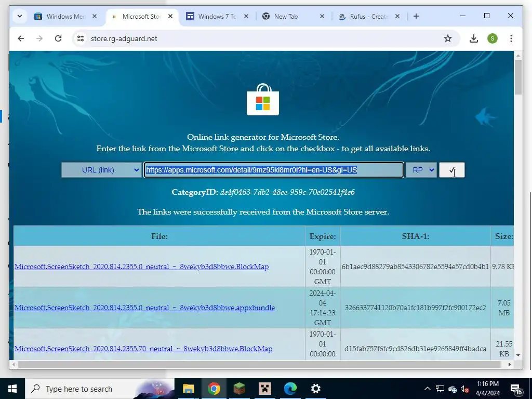This screenshot has height=399, width=532.
Task: Click the checkmark button to generate links
Action: [x=452, y=170]
